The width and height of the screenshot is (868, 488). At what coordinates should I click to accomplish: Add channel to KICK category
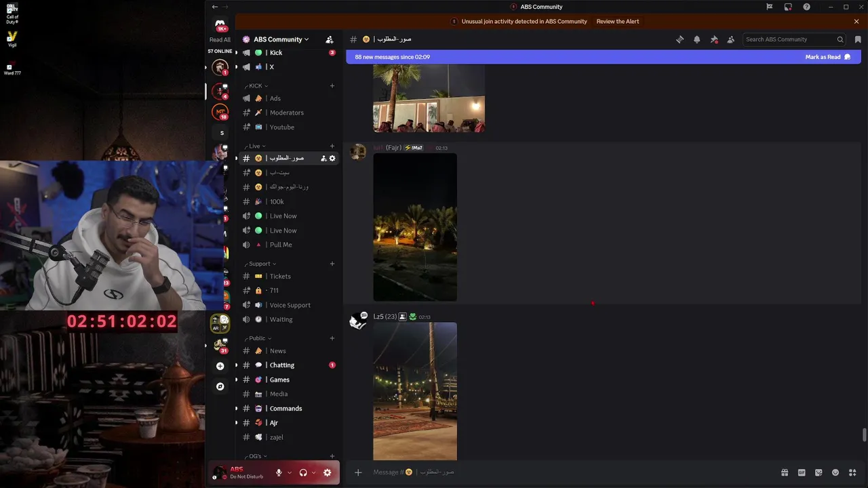332,85
